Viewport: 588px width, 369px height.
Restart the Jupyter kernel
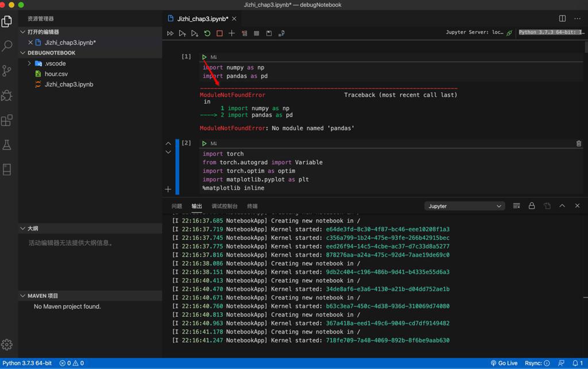click(207, 34)
